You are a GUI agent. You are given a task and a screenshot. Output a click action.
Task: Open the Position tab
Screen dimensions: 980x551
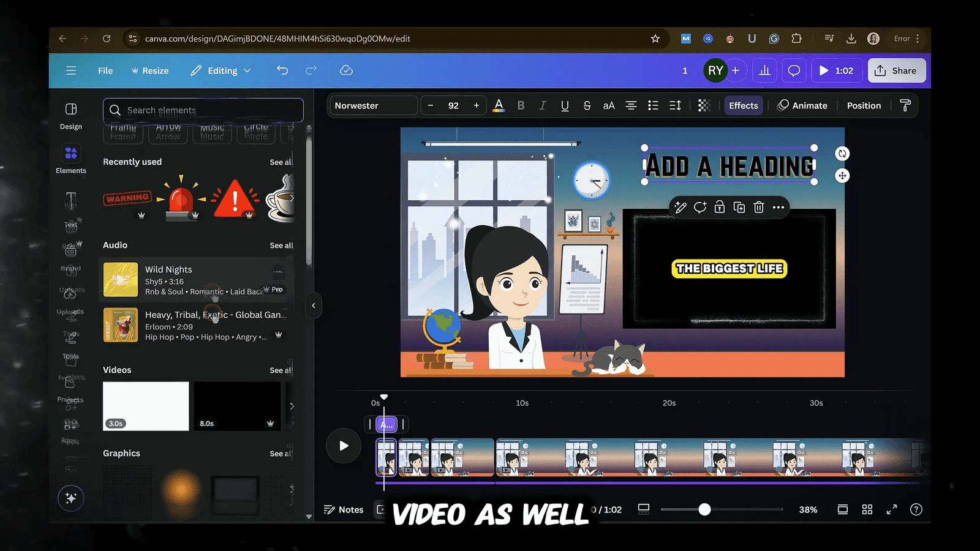(864, 105)
